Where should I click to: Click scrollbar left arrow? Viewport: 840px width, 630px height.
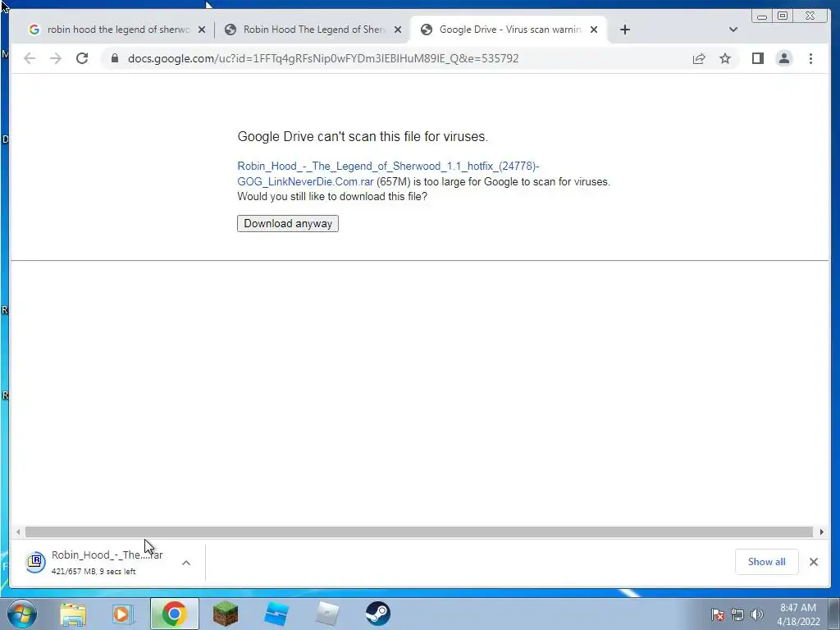tap(18, 532)
